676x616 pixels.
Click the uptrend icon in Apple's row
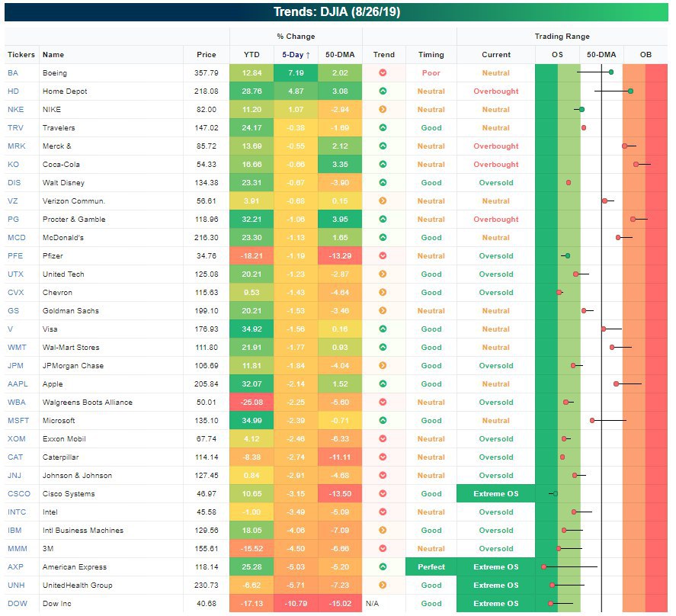(x=383, y=384)
